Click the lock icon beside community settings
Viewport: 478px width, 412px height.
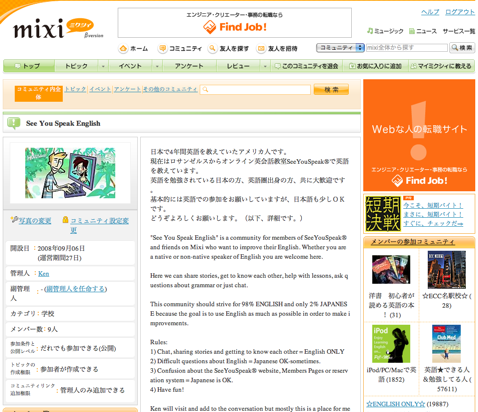(x=65, y=220)
